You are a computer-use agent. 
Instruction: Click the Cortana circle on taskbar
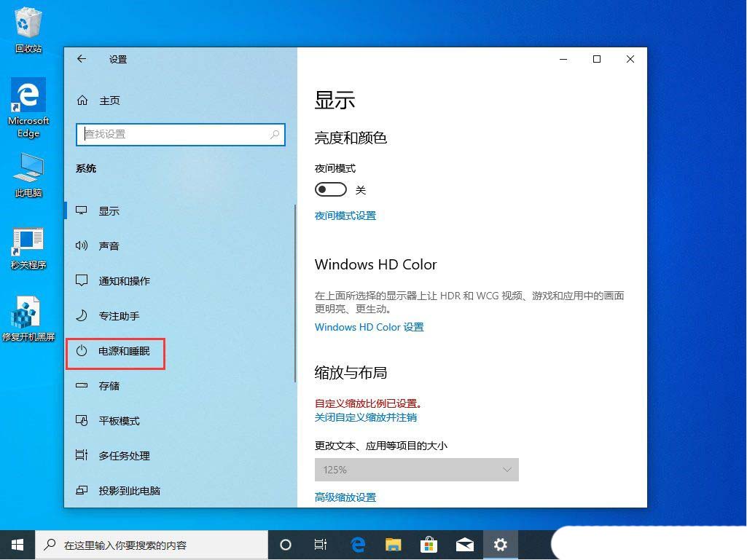click(286, 545)
